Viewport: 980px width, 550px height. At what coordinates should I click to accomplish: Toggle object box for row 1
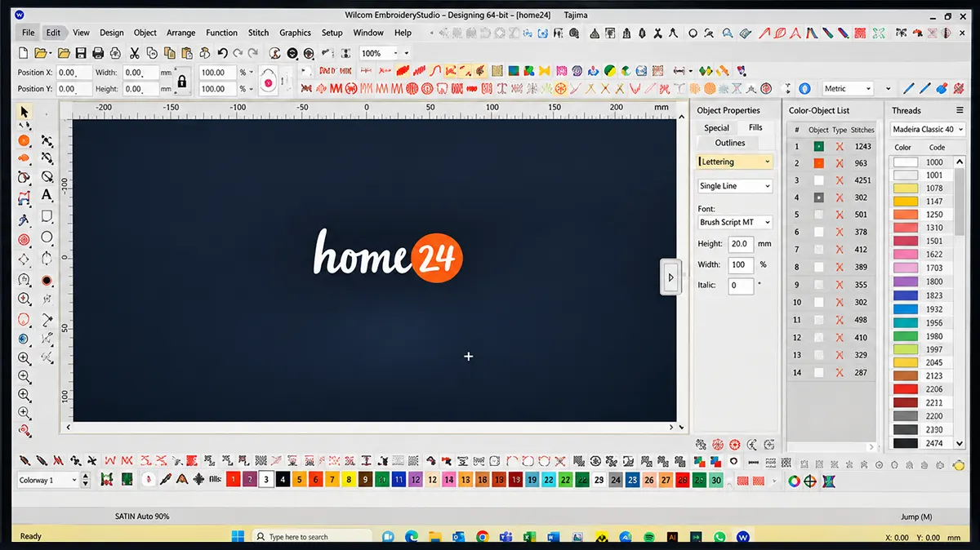[818, 146]
